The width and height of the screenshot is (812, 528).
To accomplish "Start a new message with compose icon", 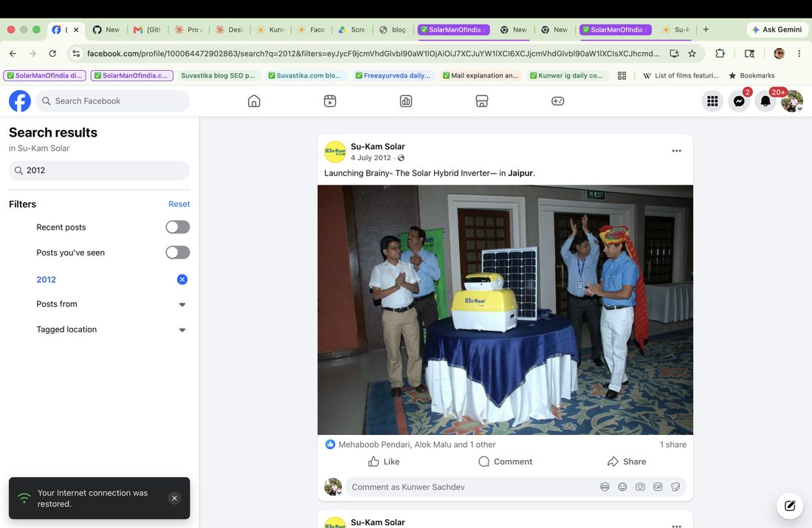I will click(x=790, y=506).
